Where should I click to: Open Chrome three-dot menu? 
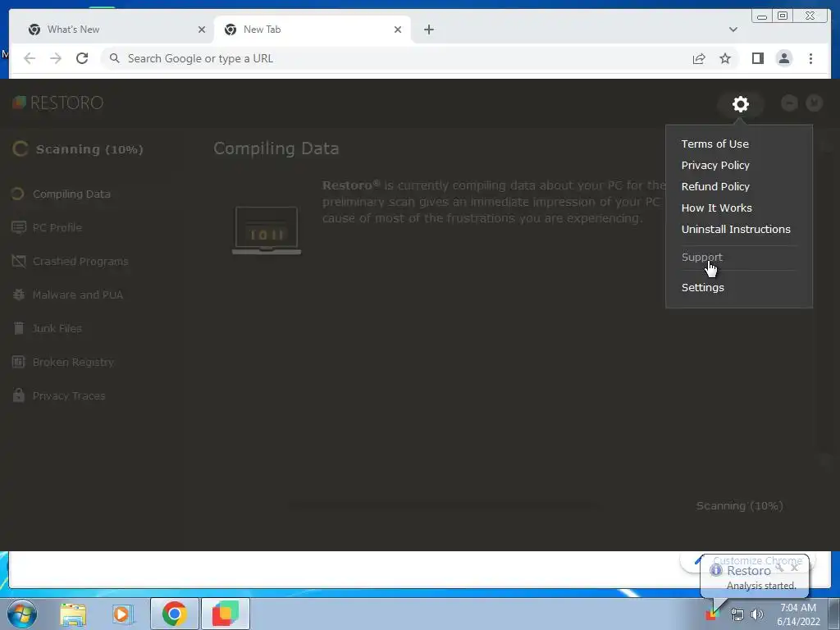click(810, 58)
